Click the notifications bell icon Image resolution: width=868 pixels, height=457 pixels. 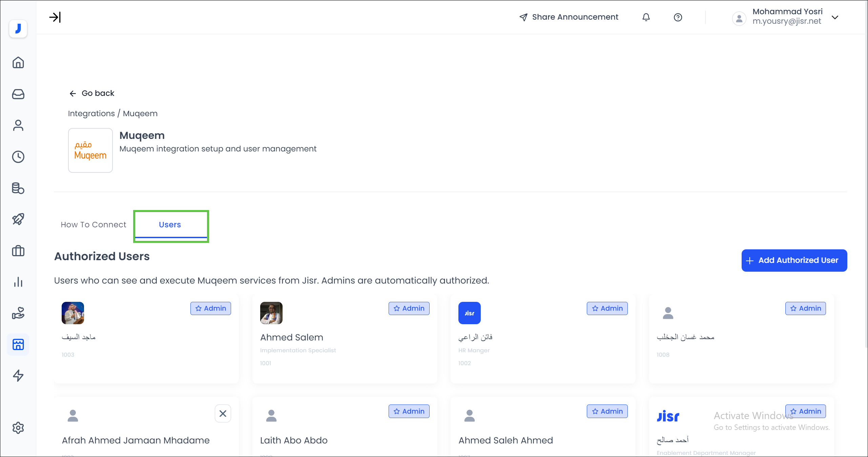click(x=646, y=17)
